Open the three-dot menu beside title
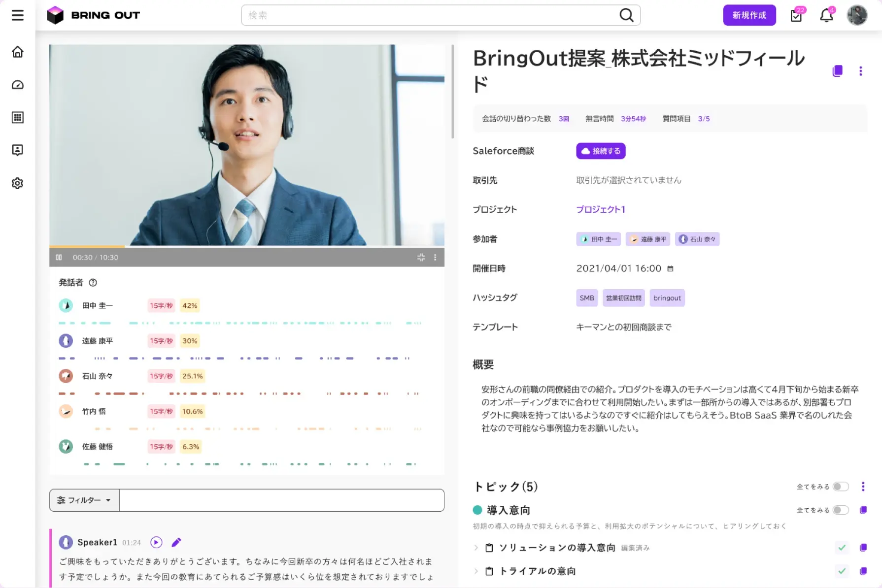Viewport: 882px width, 588px height. click(861, 71)
